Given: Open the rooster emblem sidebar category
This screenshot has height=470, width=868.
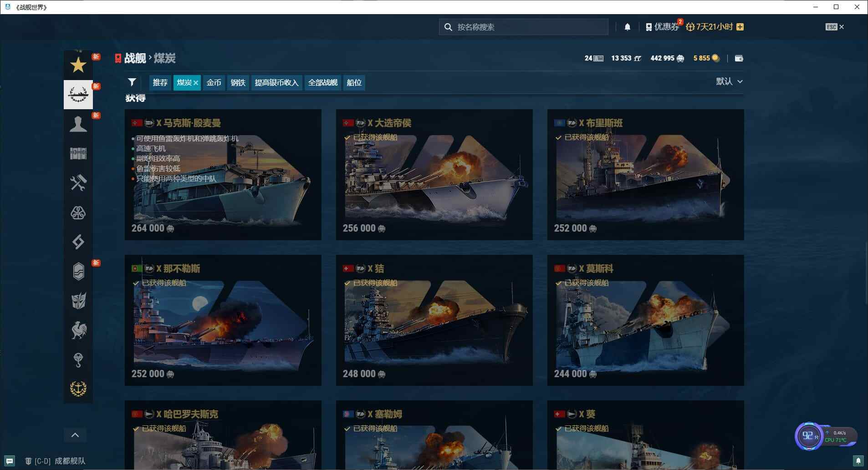Looking at the screenshot, I should (78, 330).
